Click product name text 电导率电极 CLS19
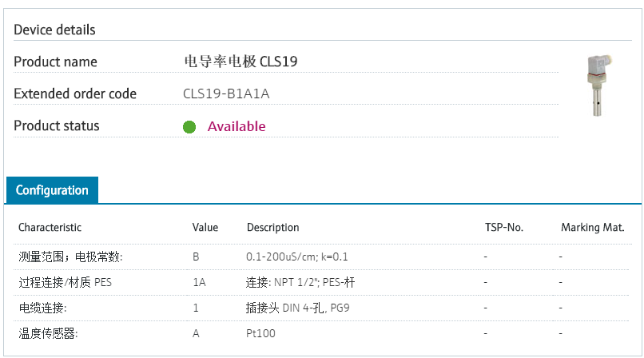The height and width of the screenshot is (358, 644). pos(241,62)
